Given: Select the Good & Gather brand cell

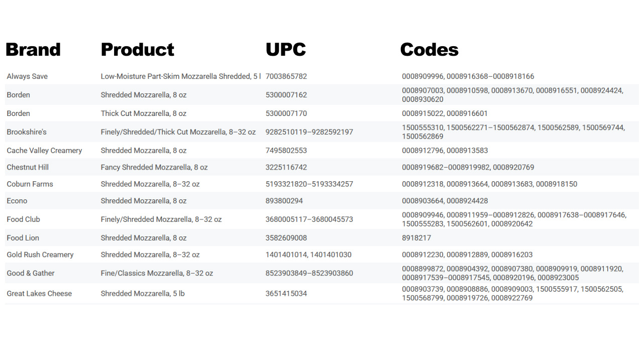Looking at the screenshot, I should pyautogui.click(x=31, y=273).
